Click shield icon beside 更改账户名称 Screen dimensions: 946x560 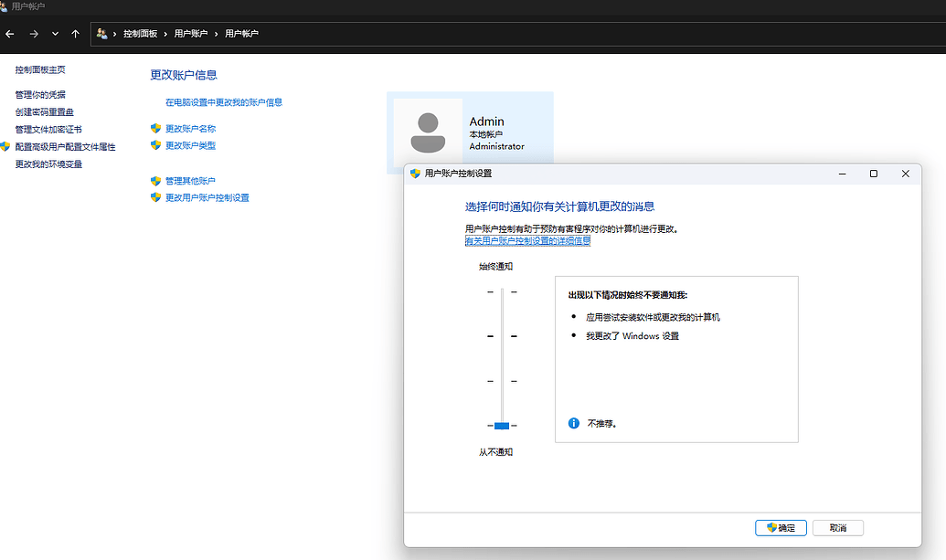point(155,129)
